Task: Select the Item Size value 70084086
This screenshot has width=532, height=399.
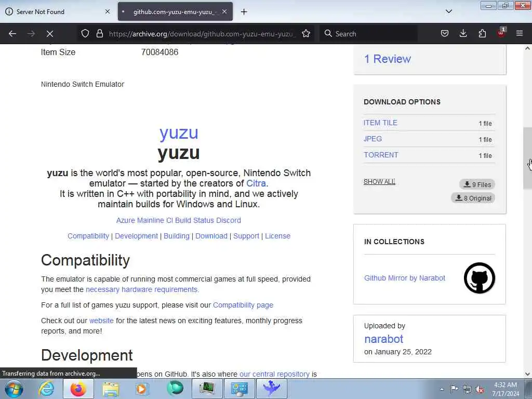Action: pos(160,52)
